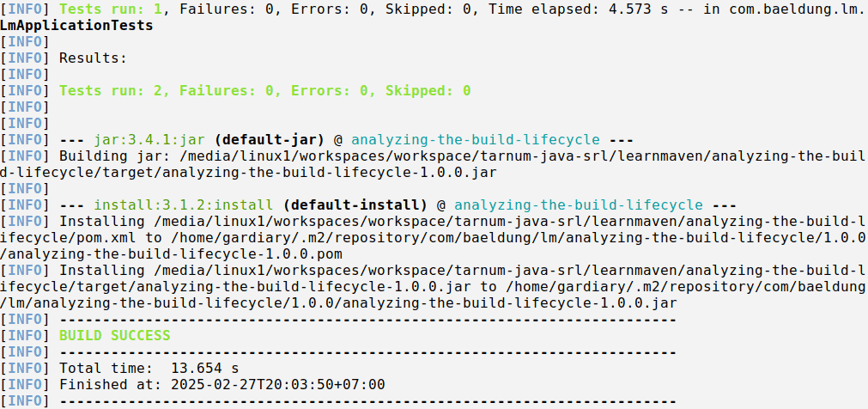The height and width of the screenshot is (409, 868).
Task: Click the [INFO] tag before BUILD SUCCESS
Action: (26, 336)
